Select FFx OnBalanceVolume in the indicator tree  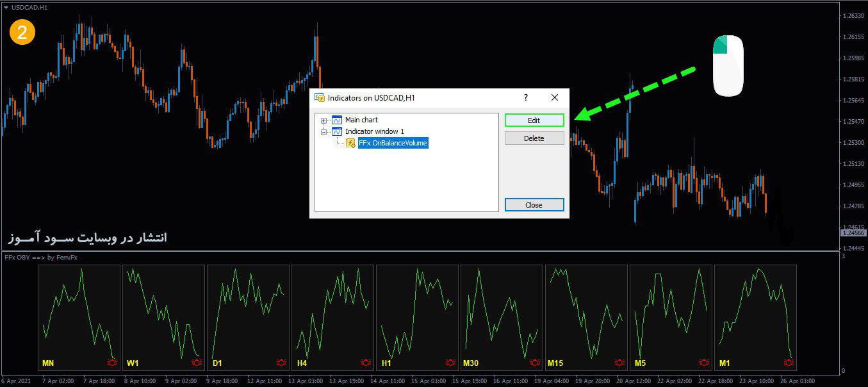tap(393, 144)
